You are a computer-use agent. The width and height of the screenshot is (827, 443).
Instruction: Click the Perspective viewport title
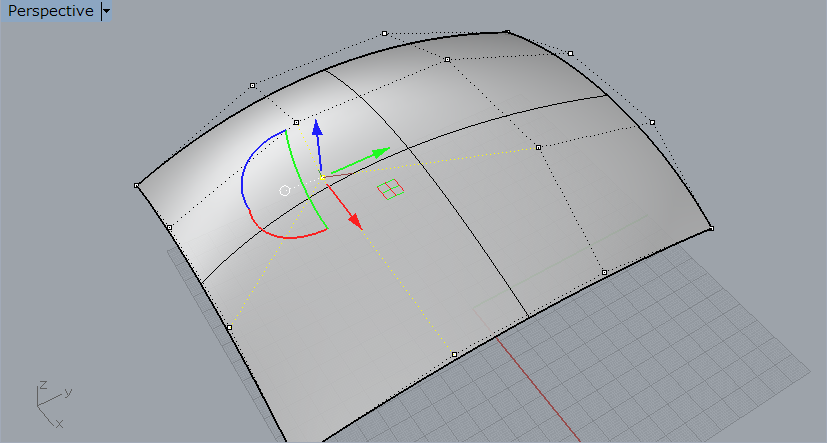tap(50, 11)
